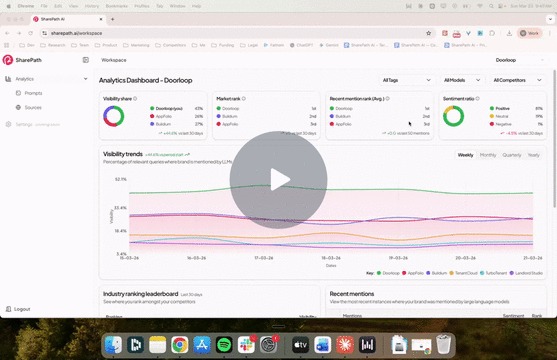Open the Competitors bookmarks folder
This screenshot has width=557, height=360.
(x=171, y=45)
